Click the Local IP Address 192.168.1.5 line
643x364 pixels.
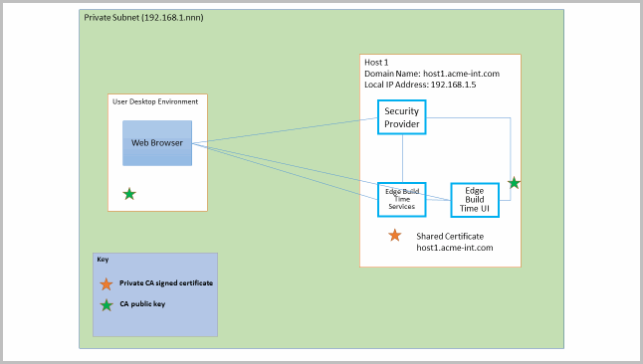click(420, 85)
